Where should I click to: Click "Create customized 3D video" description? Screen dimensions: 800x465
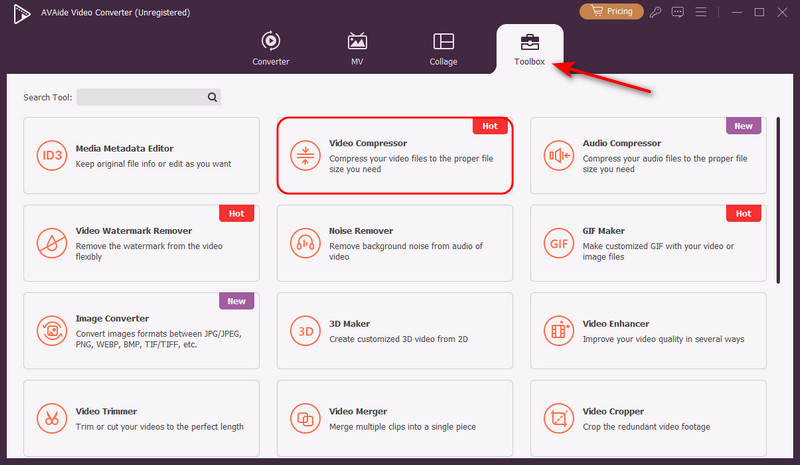[398, 339]
